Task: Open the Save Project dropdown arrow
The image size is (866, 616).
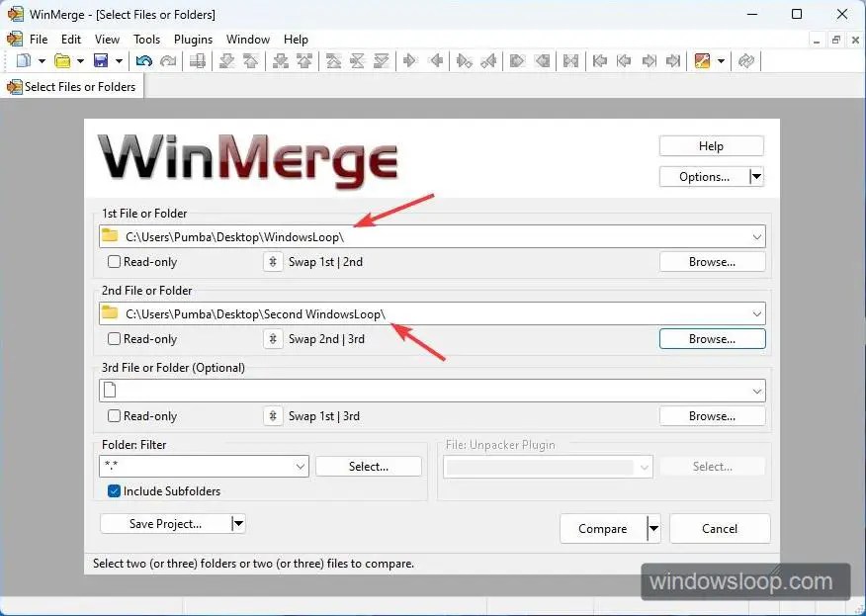Action: coord(238,524)
